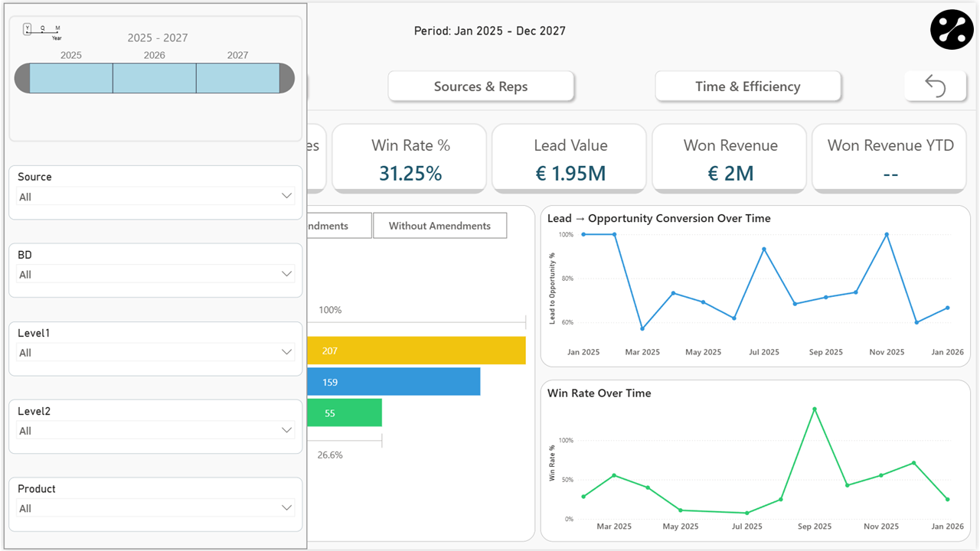Click the round logo icon top-right
This screenshot has width=980, height=551.
click(951, 30)
